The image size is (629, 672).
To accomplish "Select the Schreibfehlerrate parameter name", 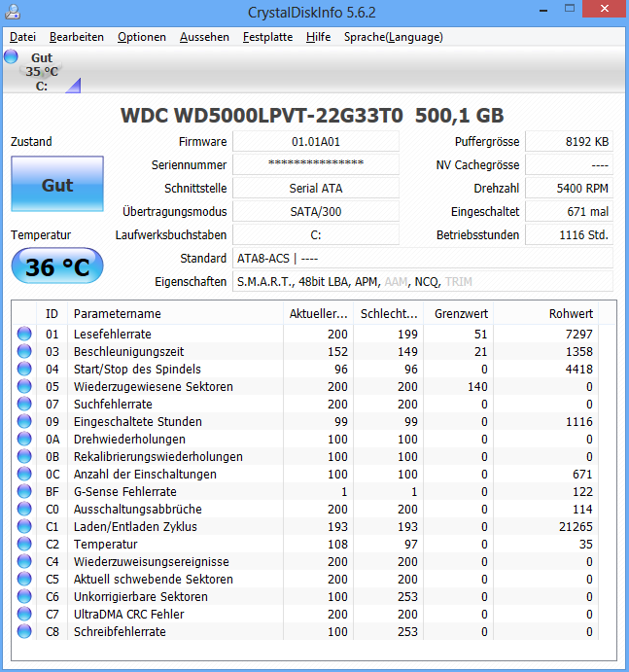I will pos(120,632).
